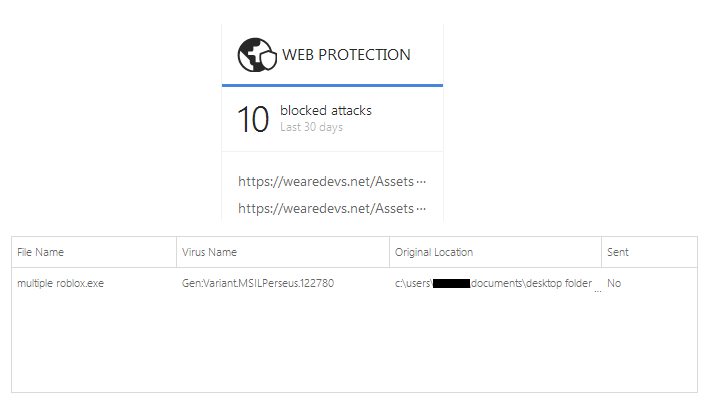Viewport: 716px width, 420px height.
Task: Sort by File Name column header
Action: point(40,252)
